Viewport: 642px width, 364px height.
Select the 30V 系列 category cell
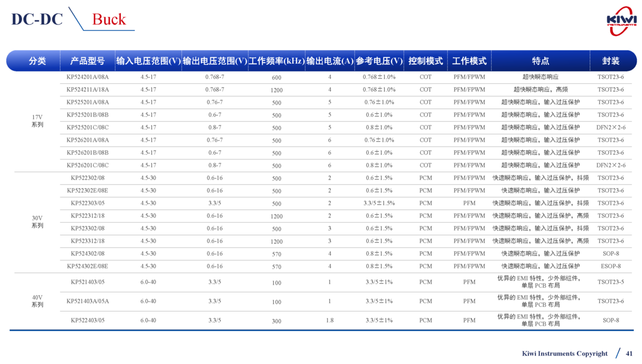(x=37, y=222)
